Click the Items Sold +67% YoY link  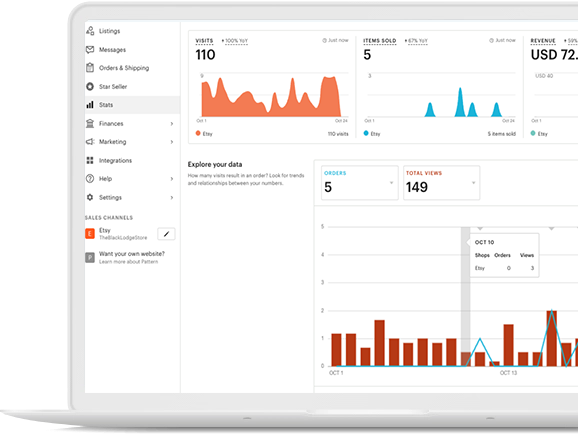[416, 41]
